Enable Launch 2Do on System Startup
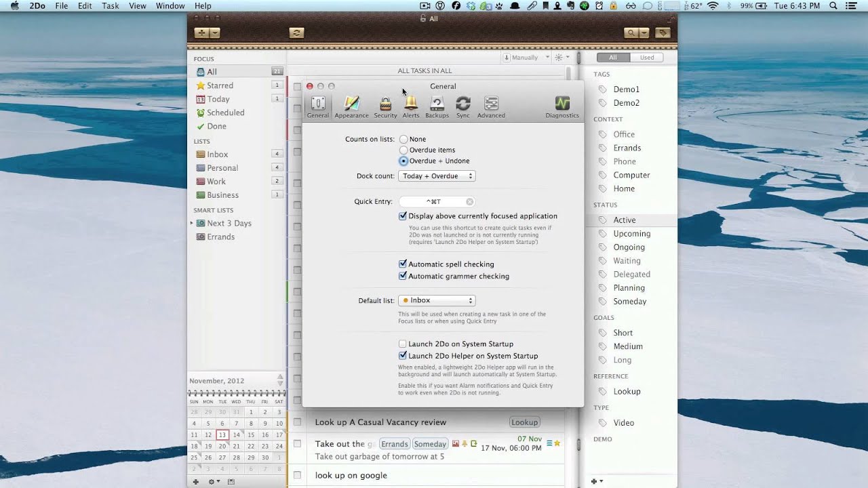 (403, 344)
